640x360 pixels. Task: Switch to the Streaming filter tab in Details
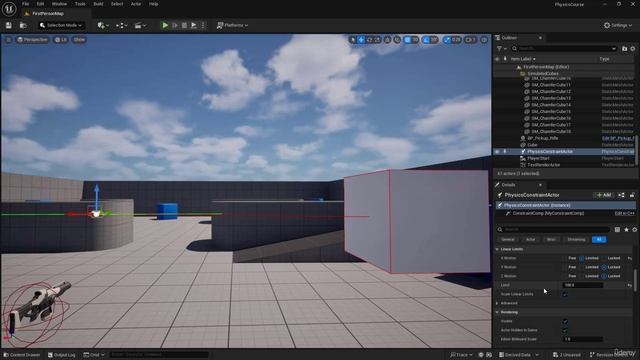click(x=576, y=240)
